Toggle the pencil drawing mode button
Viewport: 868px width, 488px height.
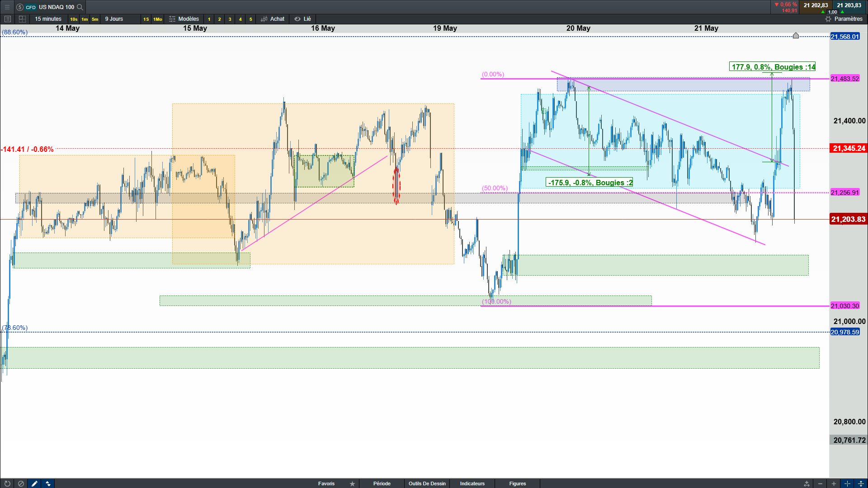(x=34, y=483)
